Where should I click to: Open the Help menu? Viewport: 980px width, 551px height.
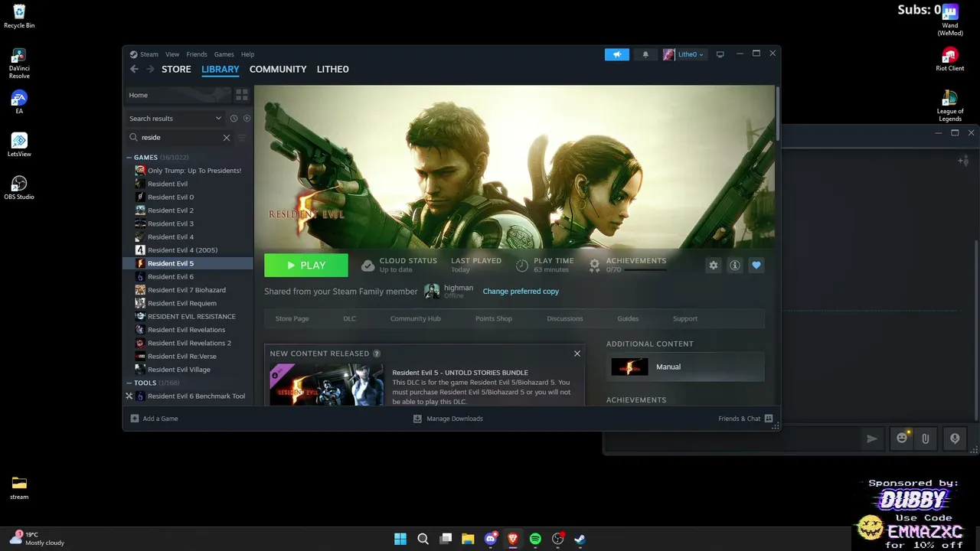click(x=247, y=54)
